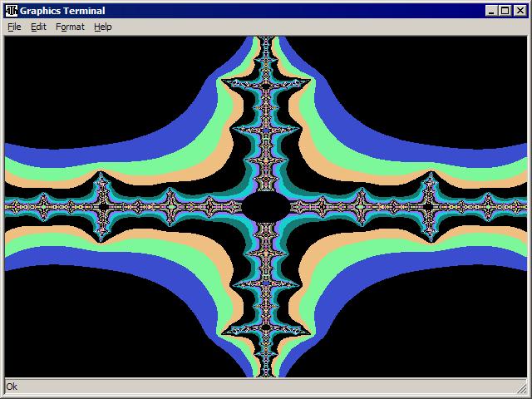This screenshot has width=532, height=399.
Task: Click the Graphics Terminal app icon in title bar
Action: [x=12, y=11]
